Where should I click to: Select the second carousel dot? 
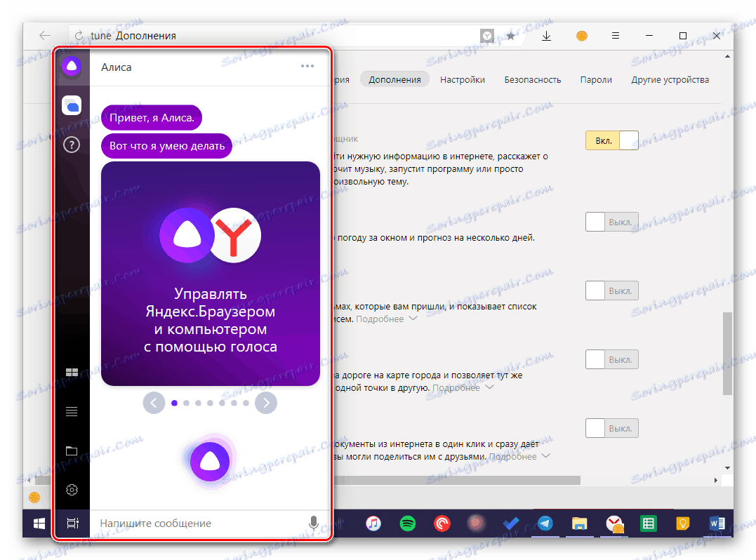point(186,403)
